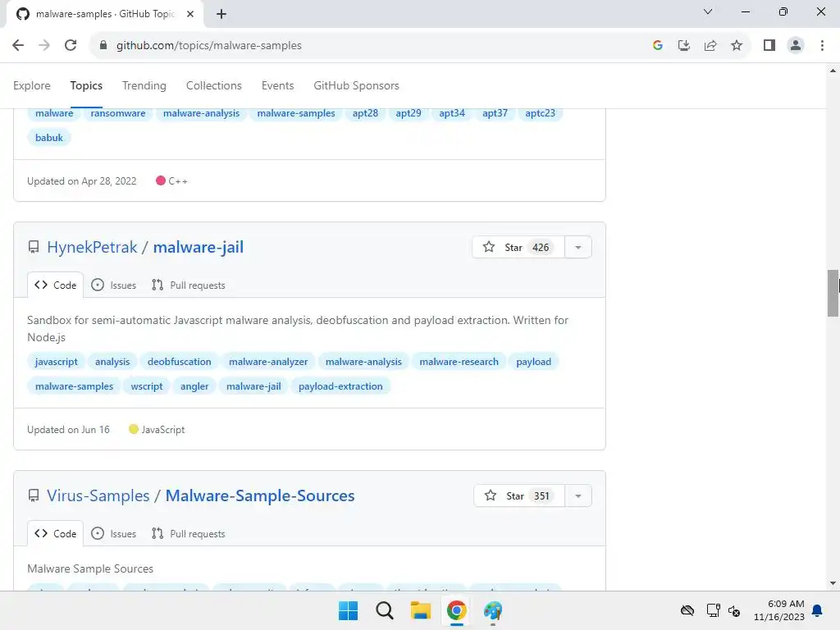The image size is (840, 630).
Task: Click the payload-extraction topic tag
Action: pos(340,386)
